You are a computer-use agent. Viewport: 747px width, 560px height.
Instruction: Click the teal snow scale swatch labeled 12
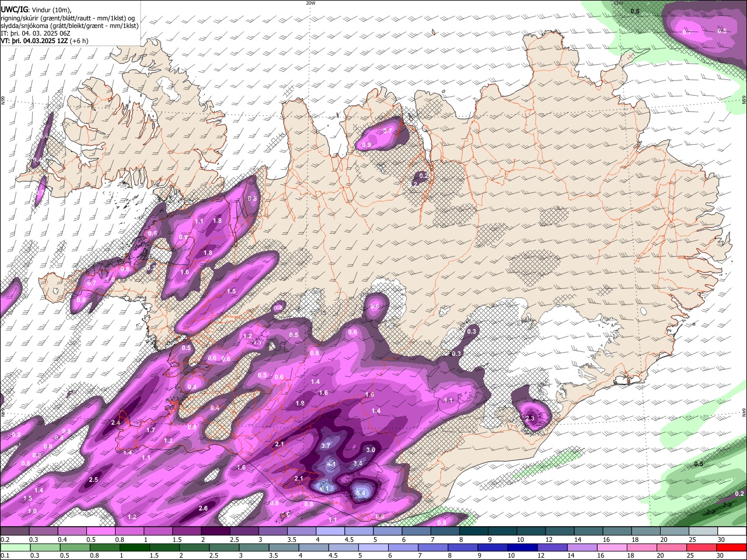click(560, 531)
